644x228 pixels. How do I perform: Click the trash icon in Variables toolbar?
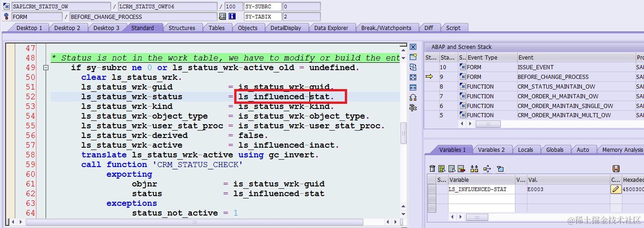(432, 169)
